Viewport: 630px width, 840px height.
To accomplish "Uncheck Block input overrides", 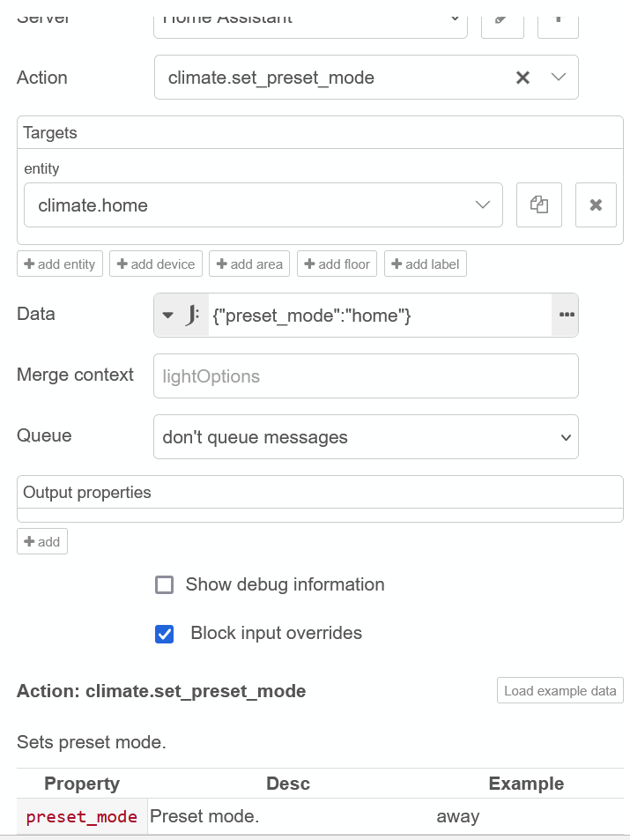I will (164, 634).
